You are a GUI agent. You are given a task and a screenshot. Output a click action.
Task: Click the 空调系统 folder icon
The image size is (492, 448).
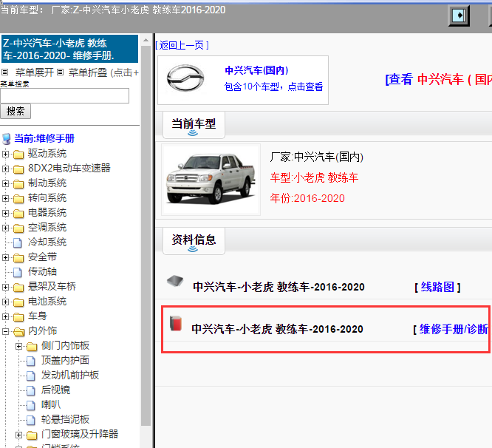pyautogui.click(x=18, y=228)
